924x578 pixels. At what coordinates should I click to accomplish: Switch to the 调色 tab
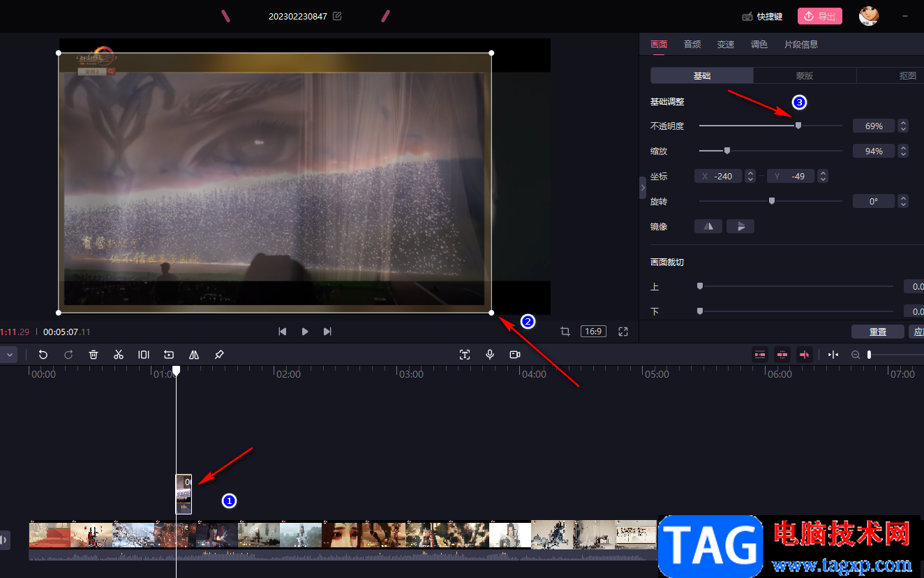(x=759, y=44)
